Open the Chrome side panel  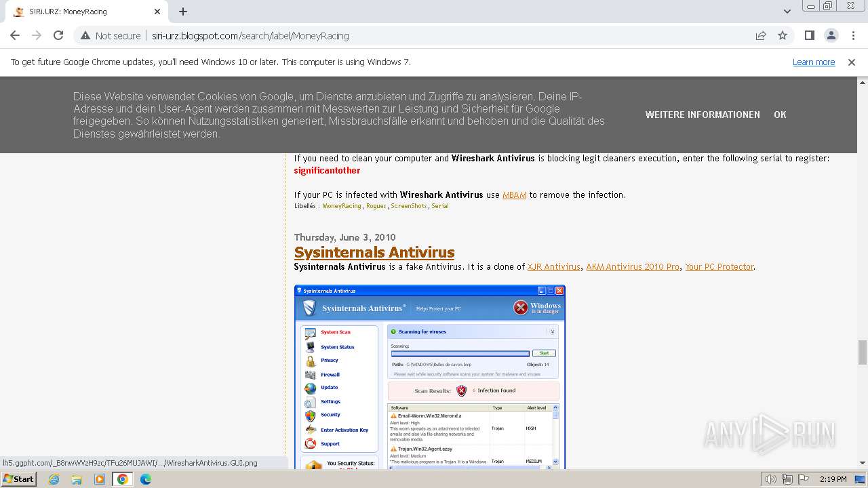pyautogui.click(x=809, y=35)
